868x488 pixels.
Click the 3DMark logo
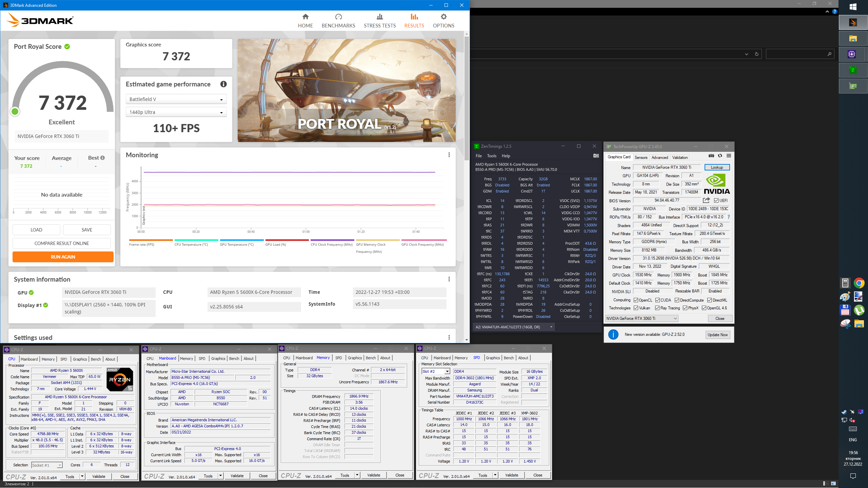coord(40,20)
